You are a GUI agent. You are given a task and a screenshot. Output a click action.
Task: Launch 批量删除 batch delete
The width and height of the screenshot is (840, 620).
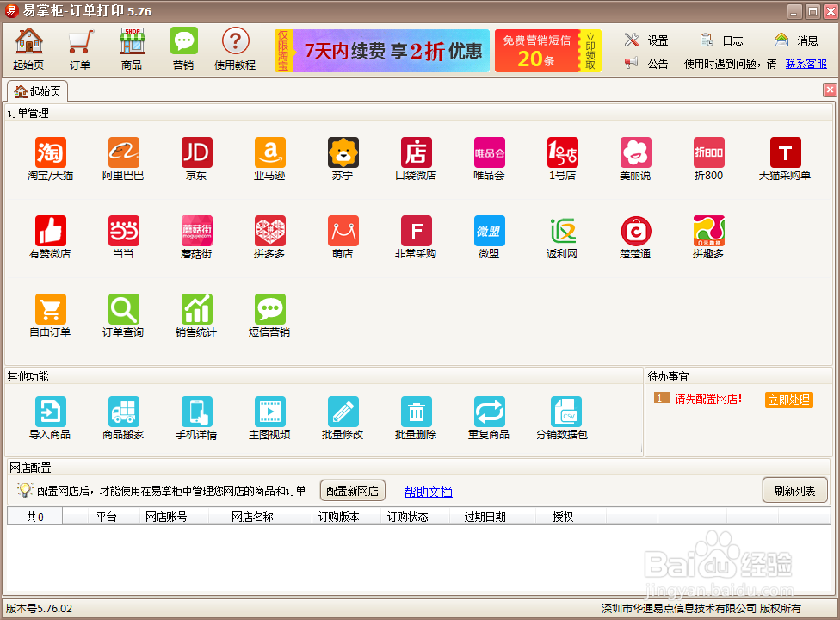click(416, 418)
